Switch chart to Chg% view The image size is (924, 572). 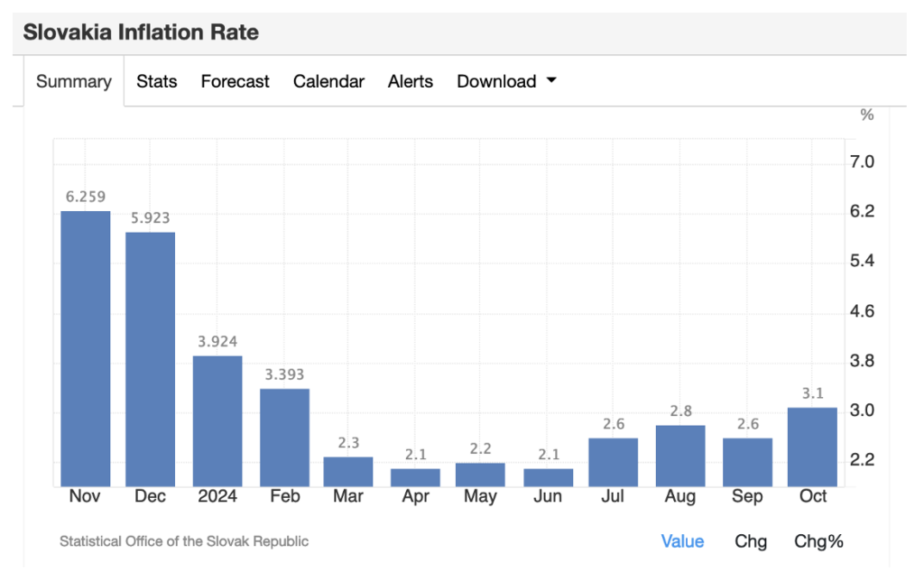pos(818,541)
